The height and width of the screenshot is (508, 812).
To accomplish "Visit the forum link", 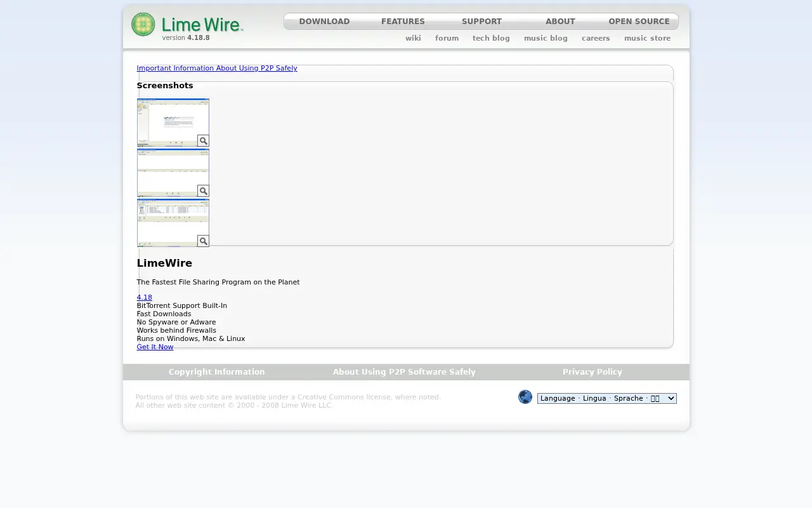I will coord(447,38).
